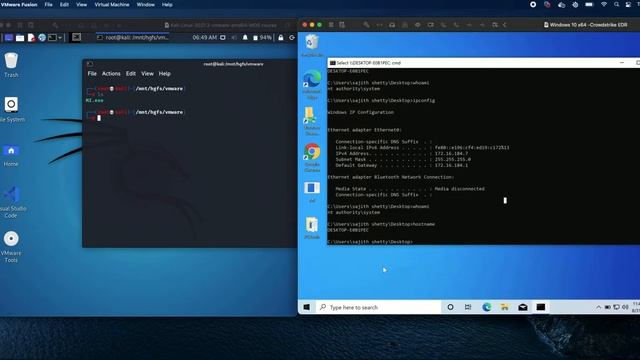Viewport: 640px width, 360px height.
Task: Click the Windows Start button
Action: pyautogui.click(x=307, y=307)
